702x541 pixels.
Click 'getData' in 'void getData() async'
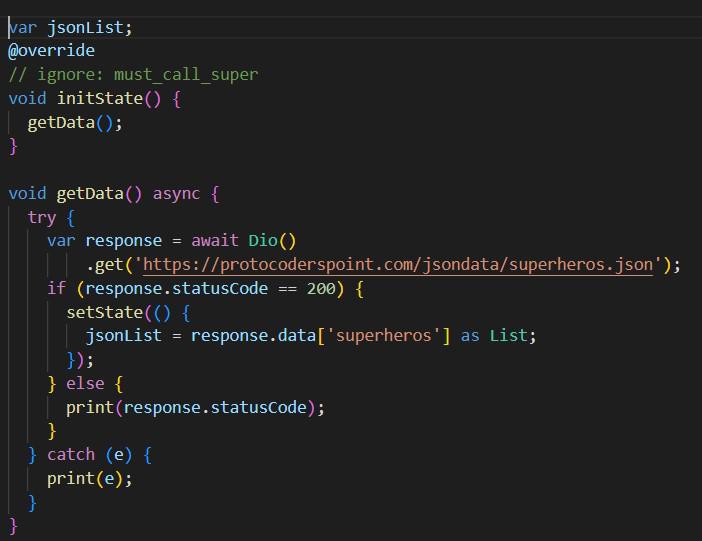90,193
